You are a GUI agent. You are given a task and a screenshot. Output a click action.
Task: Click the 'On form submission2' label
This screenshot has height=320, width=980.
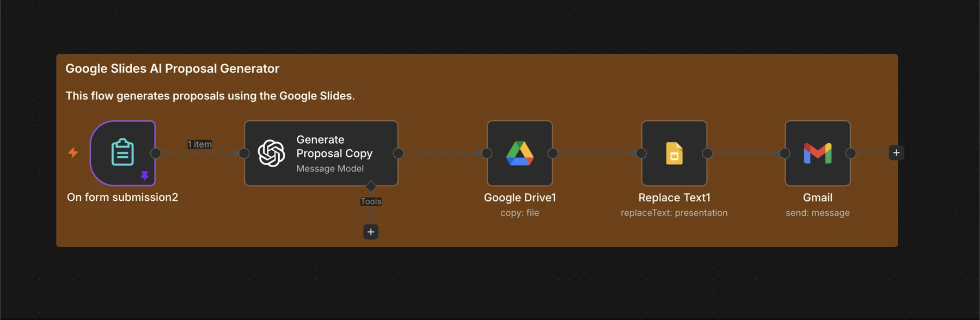tap(122, 198)
